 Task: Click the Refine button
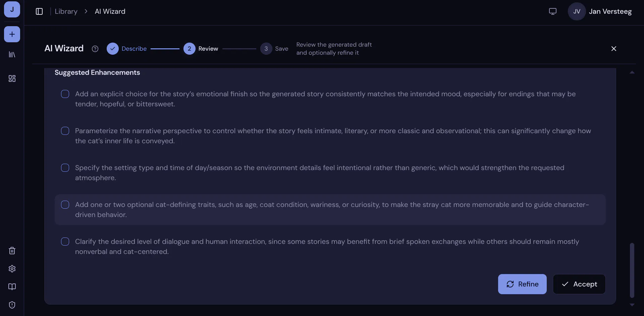click(522, 284)
